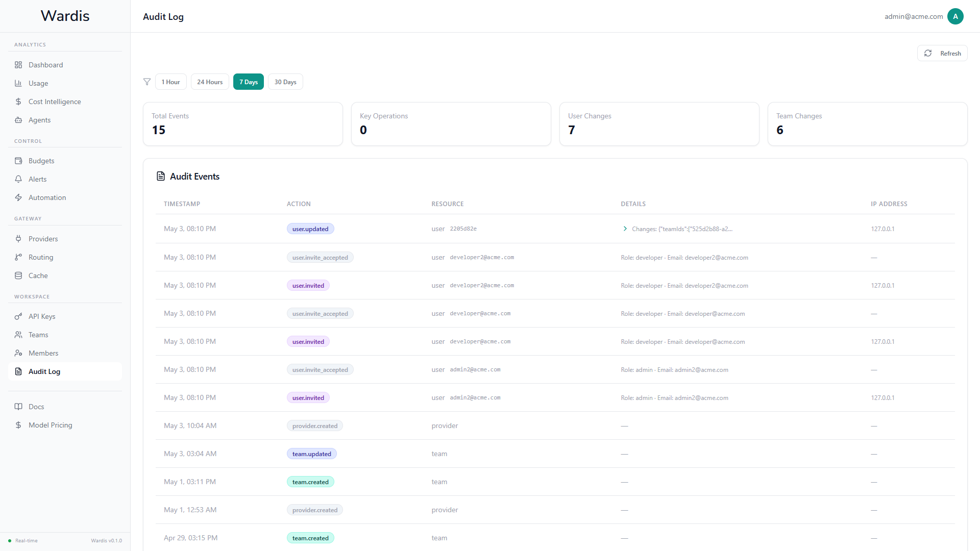
Task: Click the Routing branch icon
Action: point(18,257)
